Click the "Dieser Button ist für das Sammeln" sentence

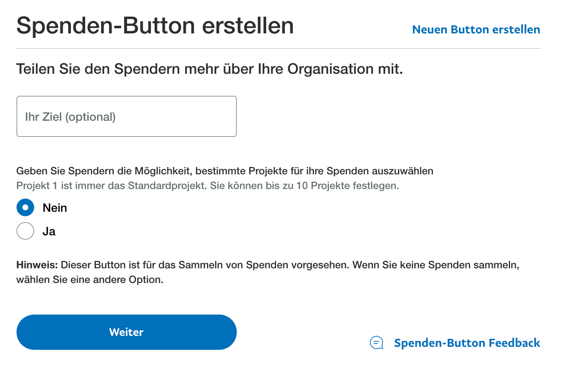(x=205, y=265)
